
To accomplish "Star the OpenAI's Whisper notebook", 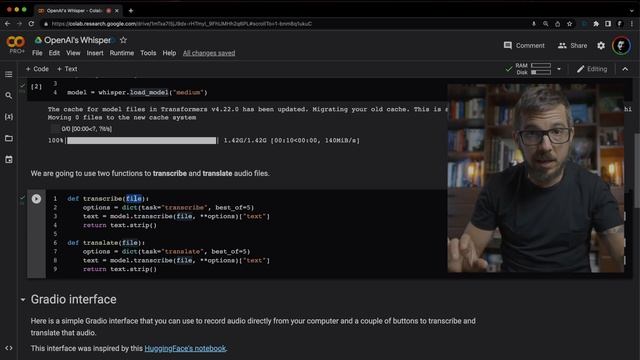I will [x=123, y=40].
